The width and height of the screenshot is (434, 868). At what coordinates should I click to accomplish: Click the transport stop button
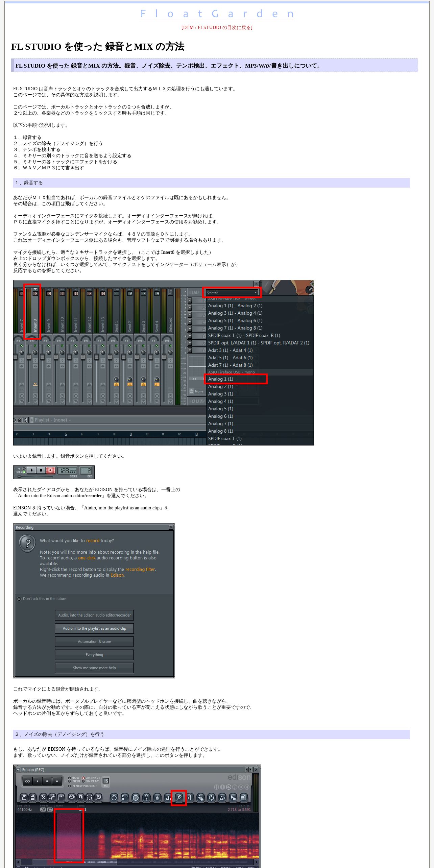[41, 470]
